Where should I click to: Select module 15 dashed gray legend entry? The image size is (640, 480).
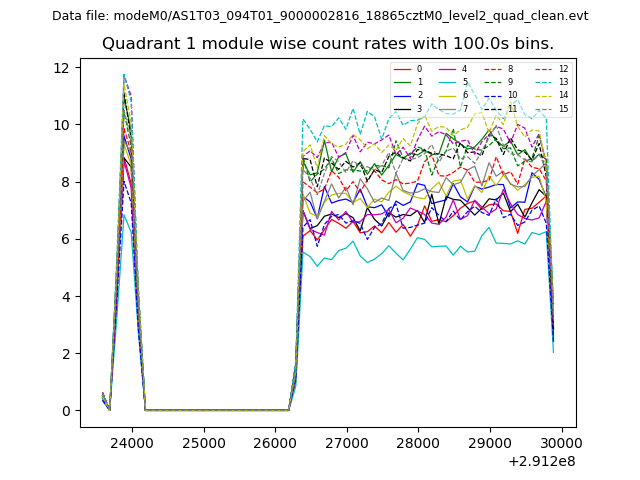click(x=541, y=108)
